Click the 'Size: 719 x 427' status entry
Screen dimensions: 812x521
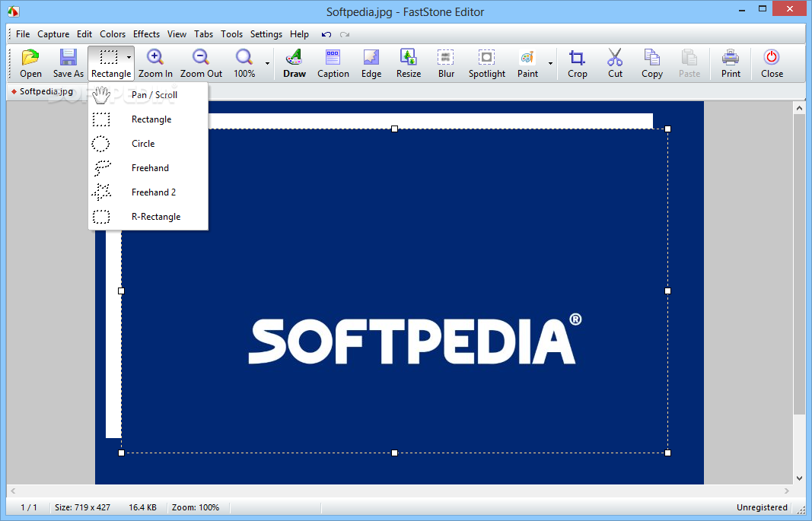(82, 507)
